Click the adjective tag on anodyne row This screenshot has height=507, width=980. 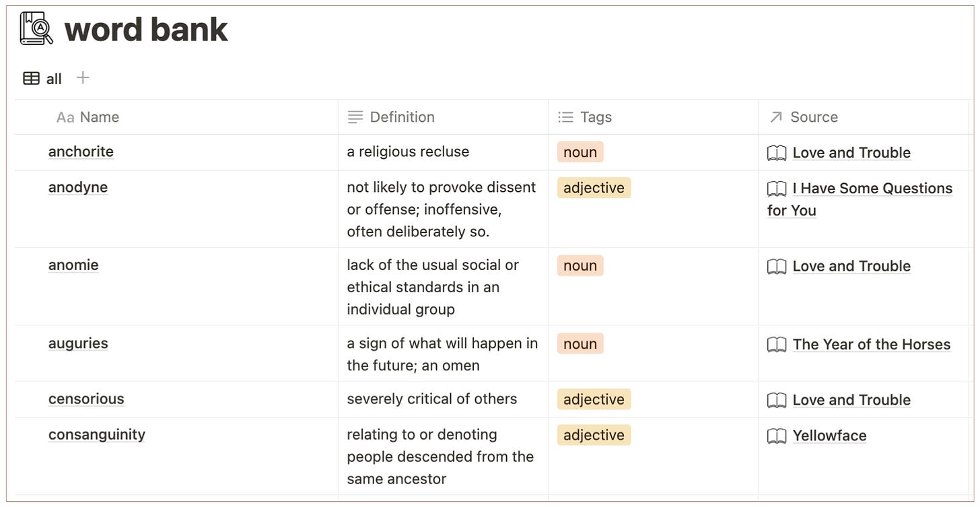594,187
